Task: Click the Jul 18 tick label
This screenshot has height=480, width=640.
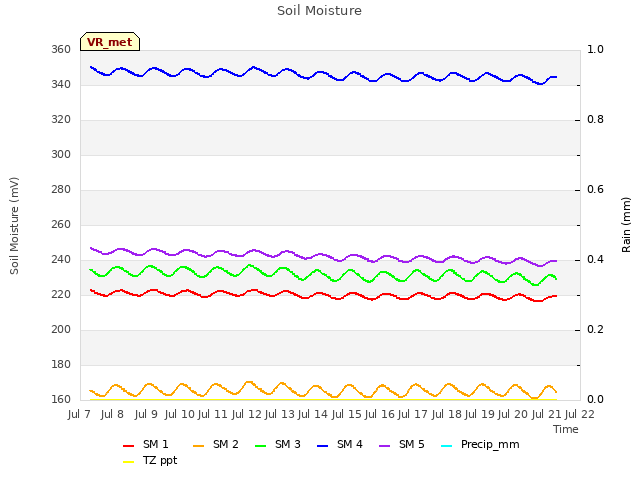Action: (447, 414)
